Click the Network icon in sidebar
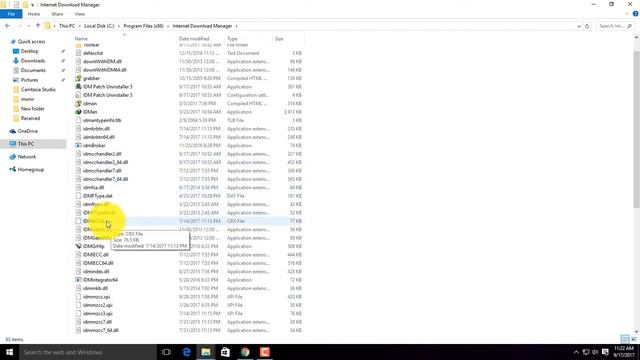Viewport: 640px width, 360px height. click(x=13, y=157)
